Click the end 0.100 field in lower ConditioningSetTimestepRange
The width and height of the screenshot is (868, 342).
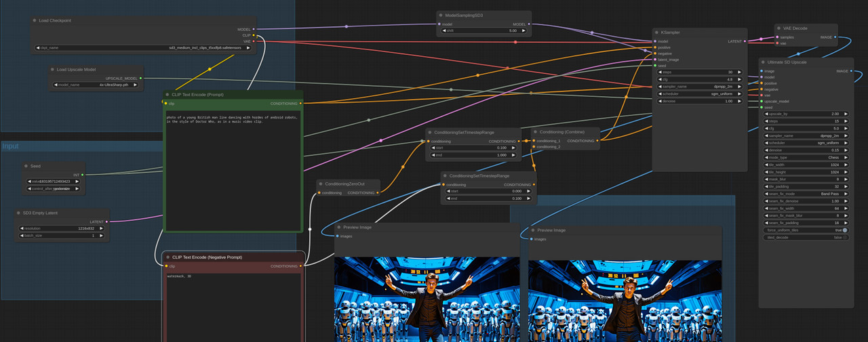(x=488, y=198)
